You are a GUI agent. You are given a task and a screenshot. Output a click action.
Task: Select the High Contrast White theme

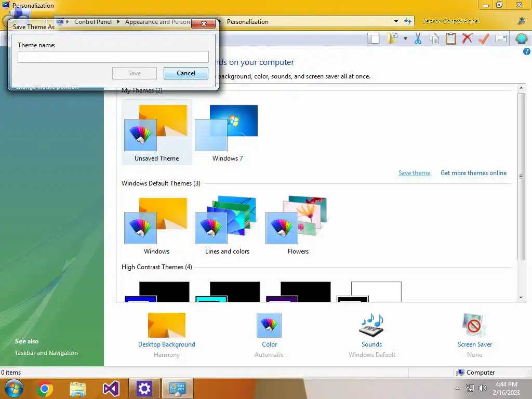369,291
